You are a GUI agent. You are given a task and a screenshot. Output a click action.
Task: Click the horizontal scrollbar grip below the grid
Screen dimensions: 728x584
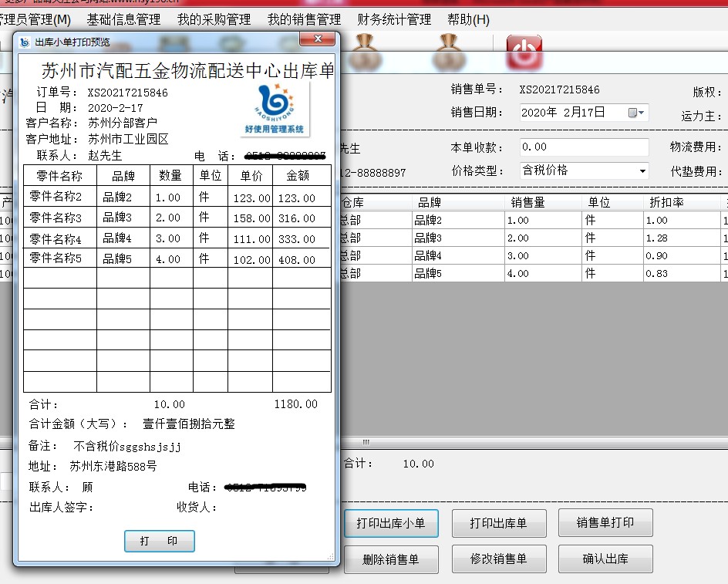(366, 442)
